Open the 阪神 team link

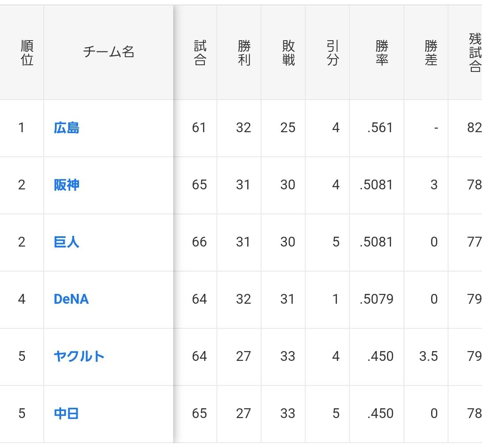(x=66, y=185)
